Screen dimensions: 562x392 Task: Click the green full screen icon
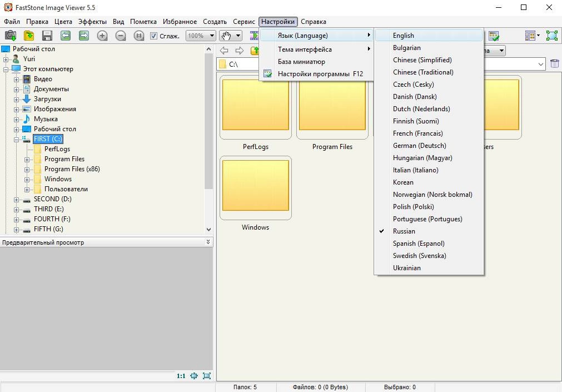[x=552, y=36]
